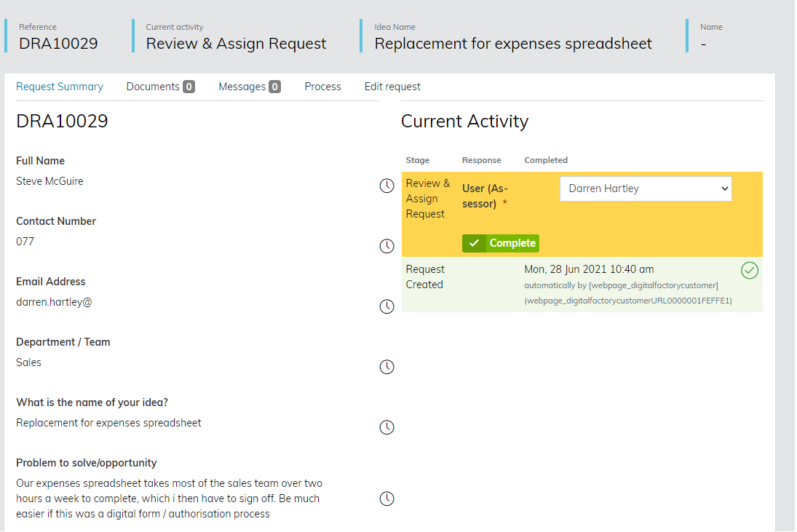This screenshot has width=797, height=532.
Task: Open the Edit request tab
Action: pos(392,87)
